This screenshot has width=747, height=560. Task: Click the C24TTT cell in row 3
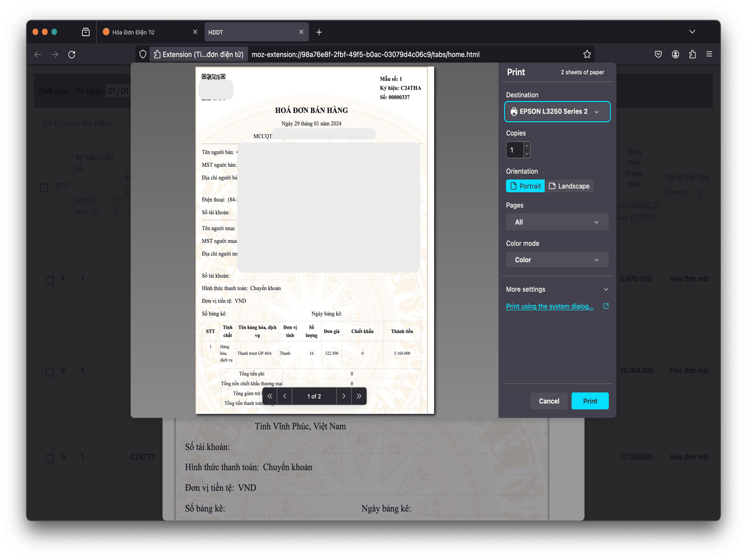pos(143,457)
